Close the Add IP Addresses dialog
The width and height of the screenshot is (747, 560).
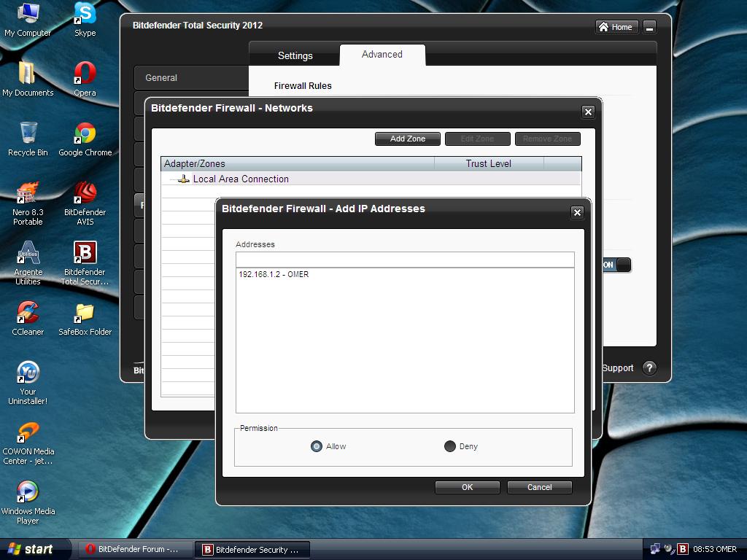click(x=578, y=212)
